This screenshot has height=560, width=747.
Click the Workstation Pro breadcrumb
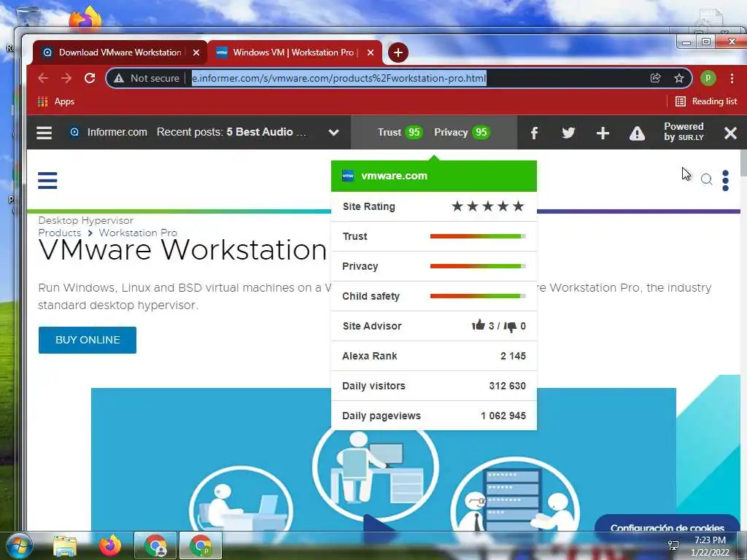(x=138, y=233)
